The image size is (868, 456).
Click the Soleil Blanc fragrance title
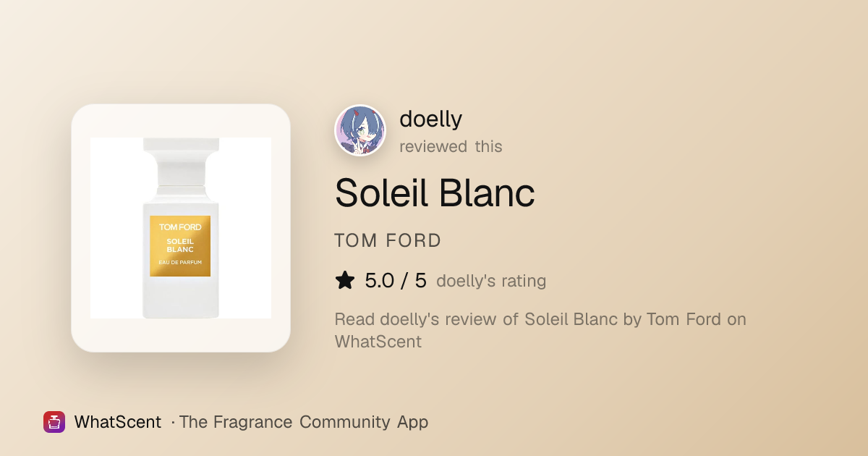point(435,193)
